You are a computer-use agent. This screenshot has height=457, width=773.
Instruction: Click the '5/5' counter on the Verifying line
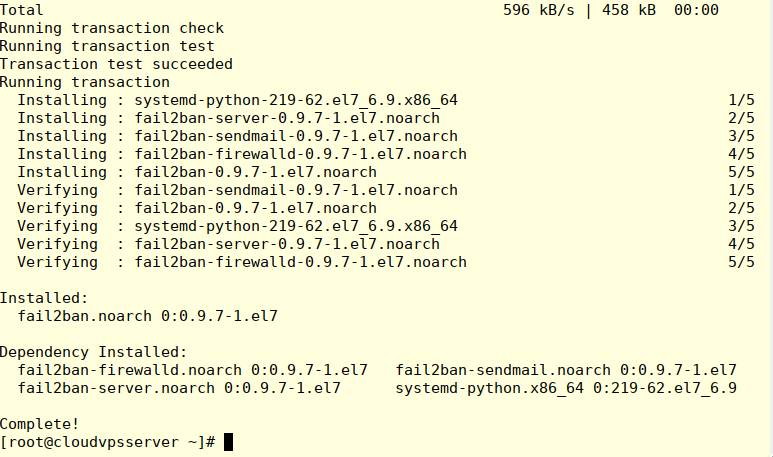[741, 262]
